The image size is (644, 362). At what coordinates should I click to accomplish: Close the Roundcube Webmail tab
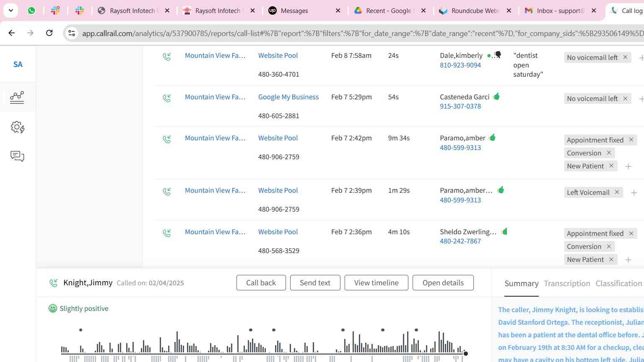[509, 10]
